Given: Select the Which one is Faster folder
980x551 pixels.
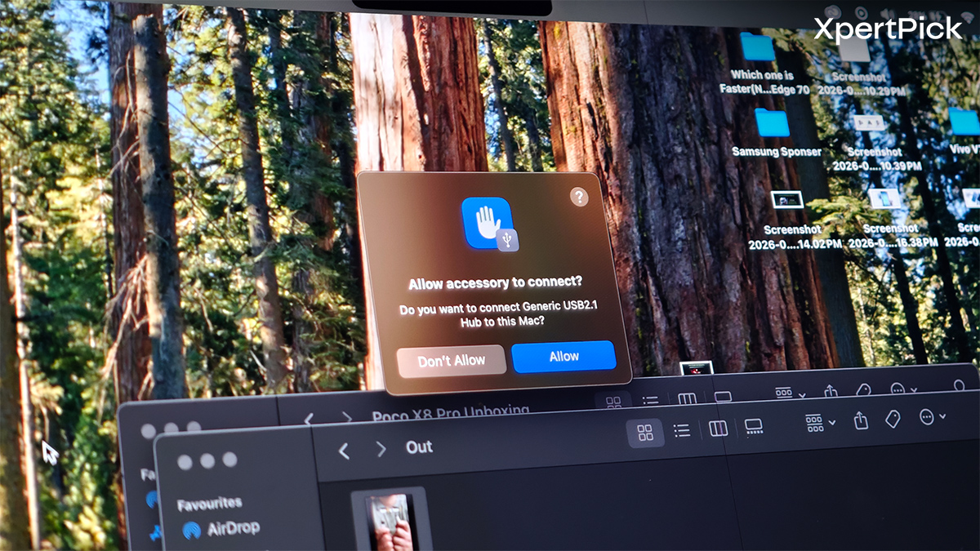Looking at the screenshot, I should click(x=759, y=48).
